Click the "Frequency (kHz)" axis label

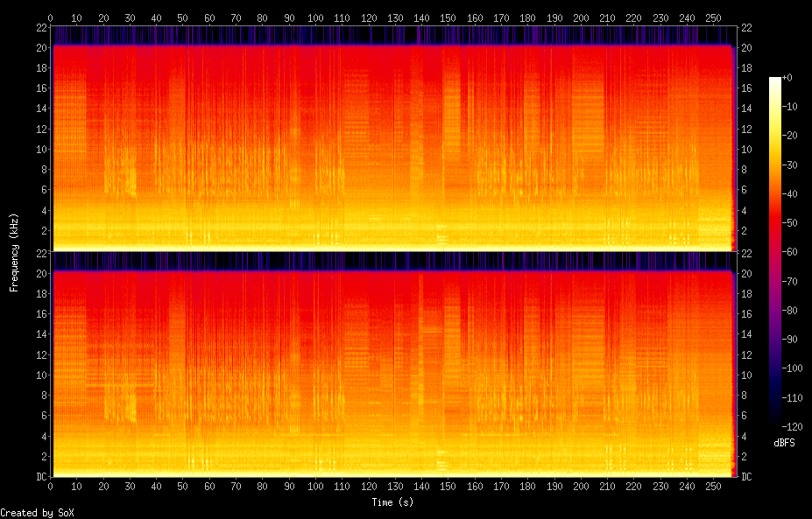[14, 252]
